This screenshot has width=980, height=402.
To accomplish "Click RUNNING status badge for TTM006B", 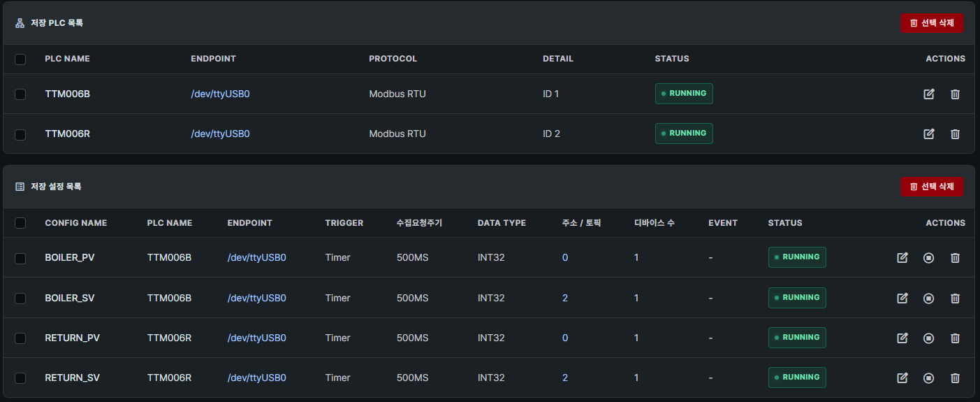I will pyautogui.click(x=684, y=94).
